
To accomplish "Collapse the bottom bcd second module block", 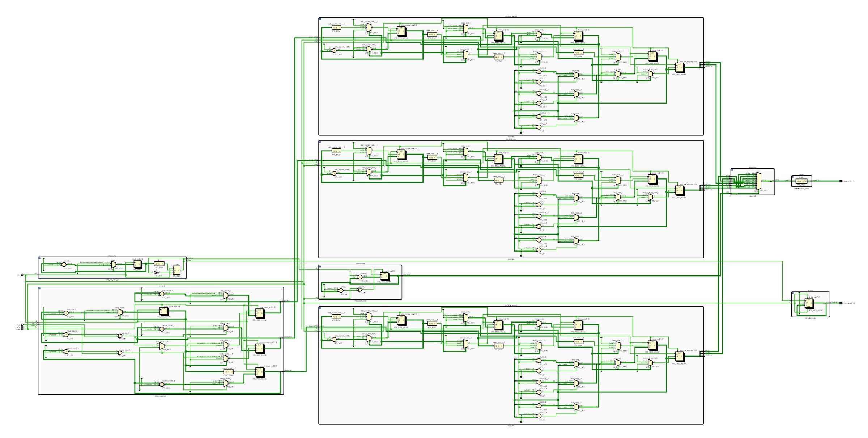I will (320, 308).
